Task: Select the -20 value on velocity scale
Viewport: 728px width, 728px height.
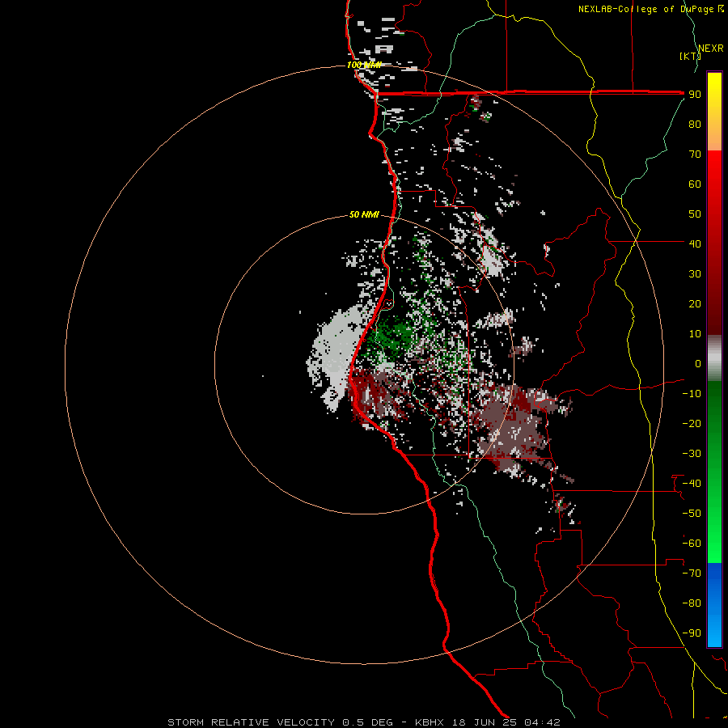Action: click(692, 424)
